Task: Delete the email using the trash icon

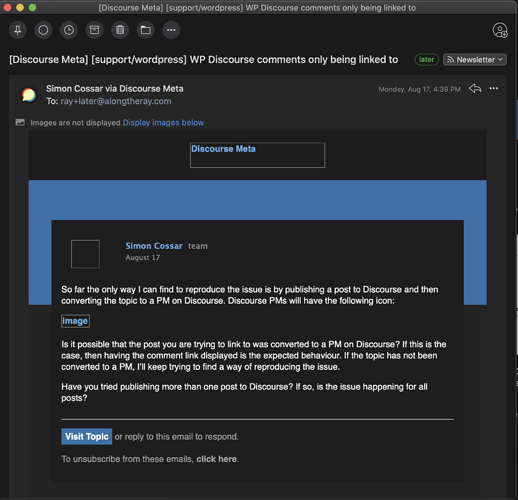Action: (x=120, y=30)
